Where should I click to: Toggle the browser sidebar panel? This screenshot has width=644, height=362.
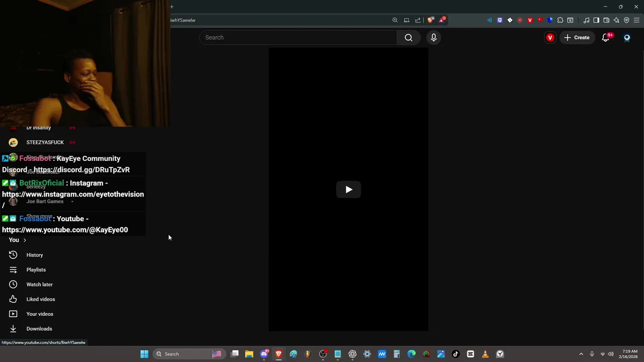coord(596,20)
